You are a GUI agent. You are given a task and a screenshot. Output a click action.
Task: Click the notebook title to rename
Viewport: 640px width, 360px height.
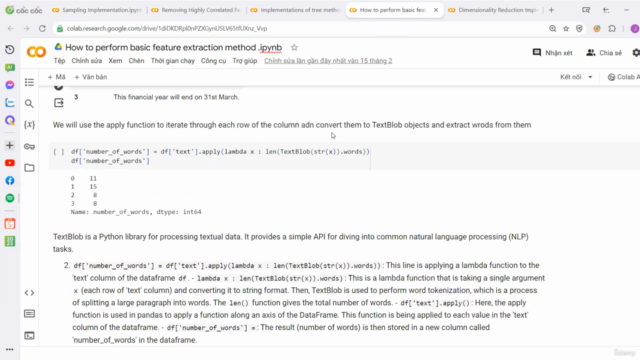pyautogui.click(x=173, y=47)
